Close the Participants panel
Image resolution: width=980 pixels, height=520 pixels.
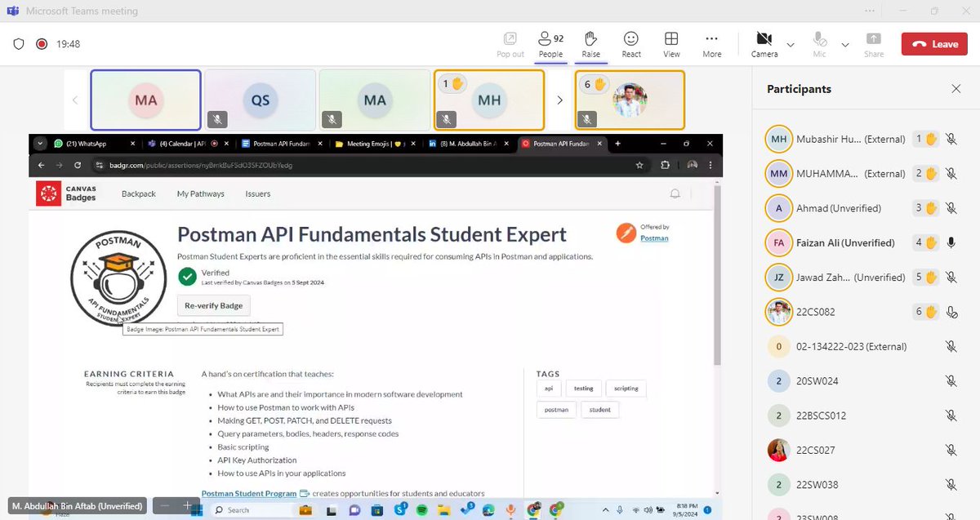956,89
